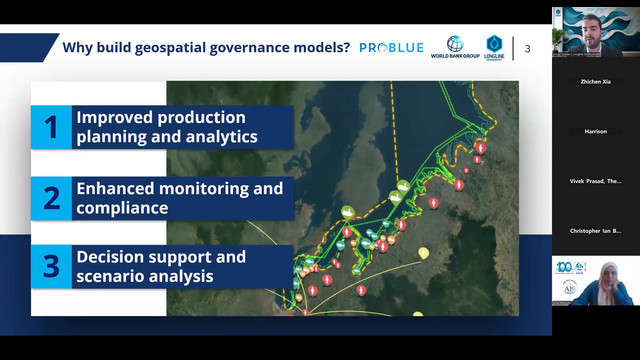Screen dimensions: 640x360
Task: Click the PROBLUE logo in slide header
Action: pos(391,48)
